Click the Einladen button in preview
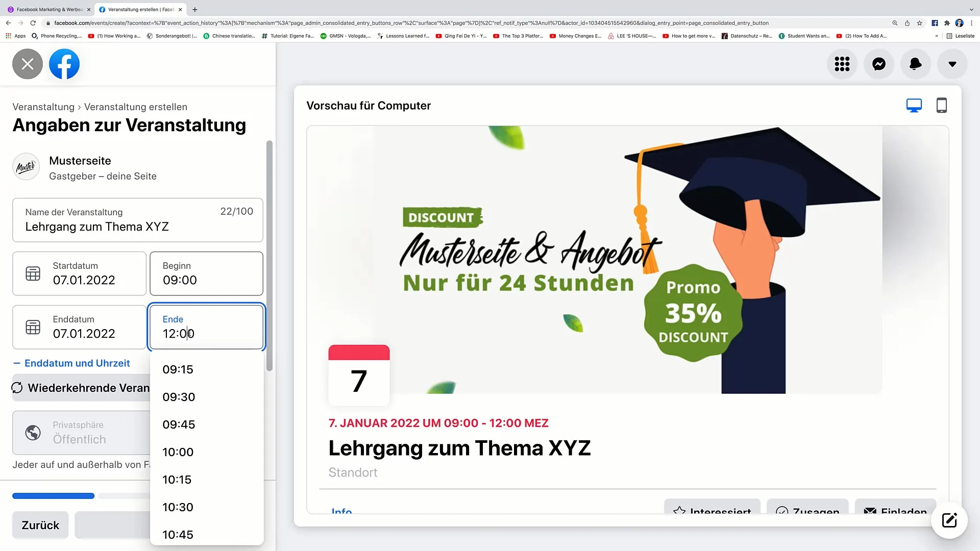The width and height of the screenshot is (980, 551). tap(895, 508)
